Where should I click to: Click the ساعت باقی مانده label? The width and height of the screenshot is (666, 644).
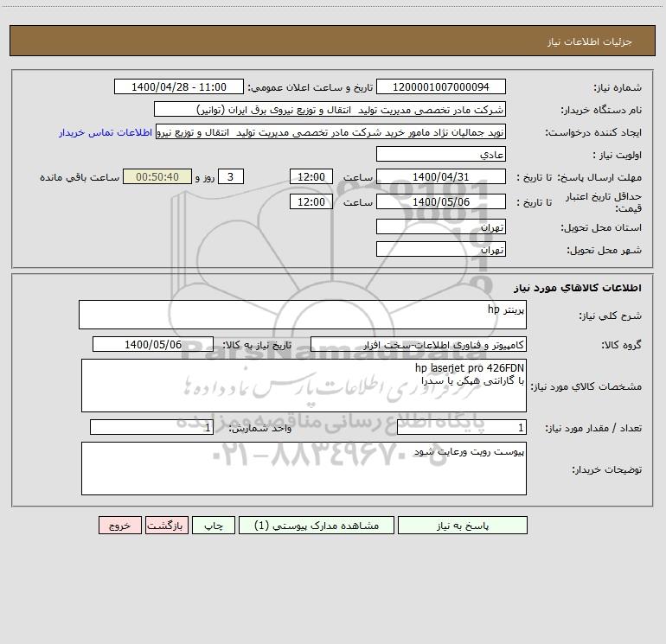point(80,177)
